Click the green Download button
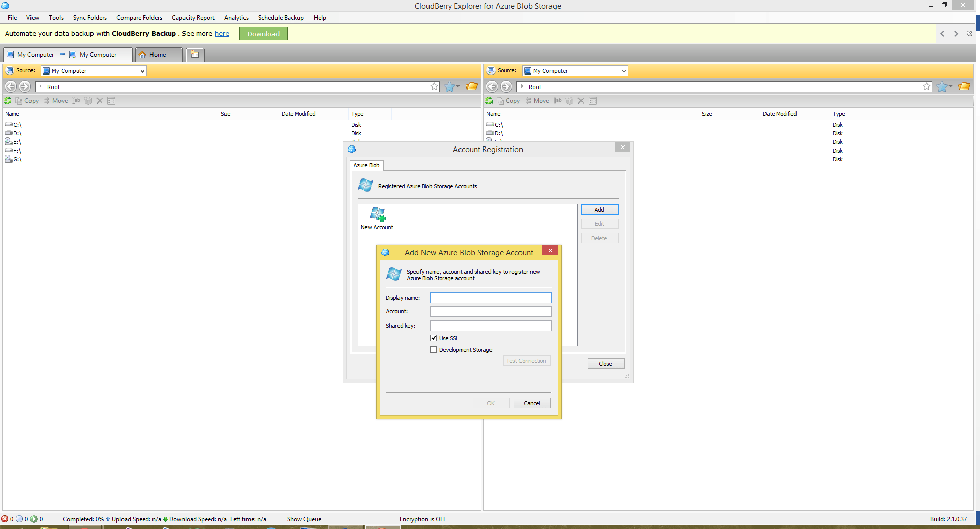 tap(263, 34)
